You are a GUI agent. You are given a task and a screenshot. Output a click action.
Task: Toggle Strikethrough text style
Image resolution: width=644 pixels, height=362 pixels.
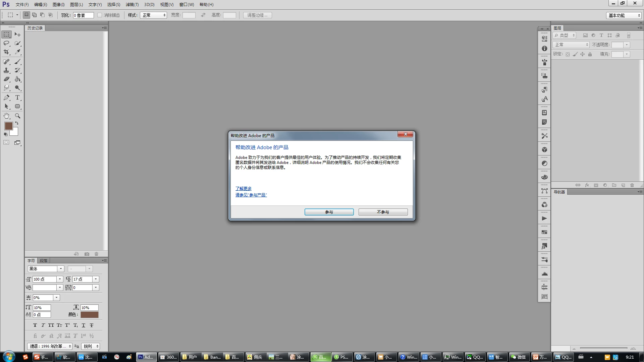tap(92, 325)
